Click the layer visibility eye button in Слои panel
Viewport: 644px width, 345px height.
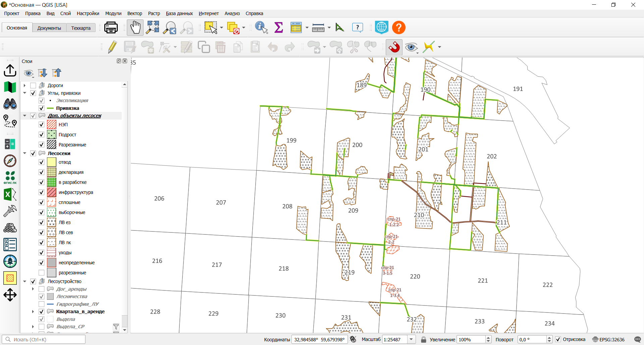tap(29, 73)
